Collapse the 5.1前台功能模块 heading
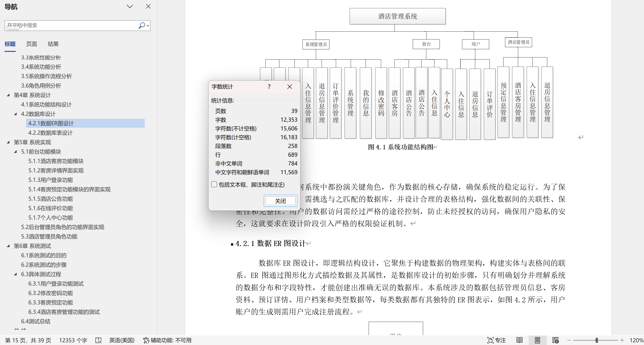 [16, 151]
